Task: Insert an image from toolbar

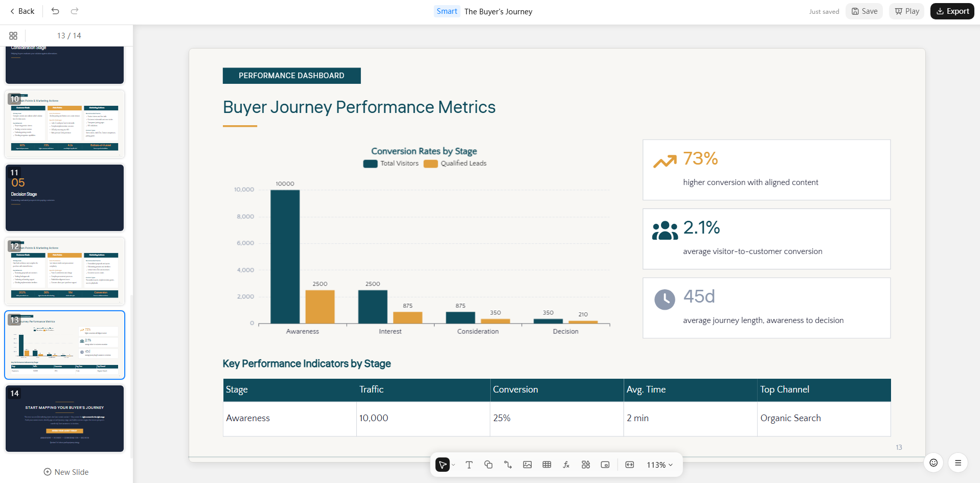Action: pyautogui.click(x=527, y=465)
